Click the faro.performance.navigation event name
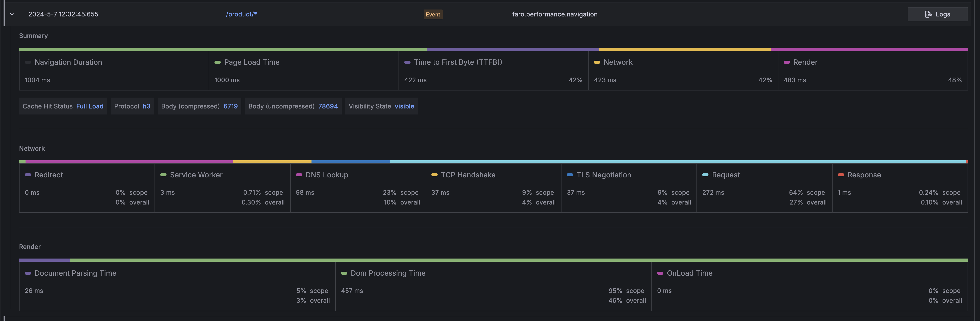The height and width of the screenshot is (321, 980). pyautogui.click(x=555, y=14)
